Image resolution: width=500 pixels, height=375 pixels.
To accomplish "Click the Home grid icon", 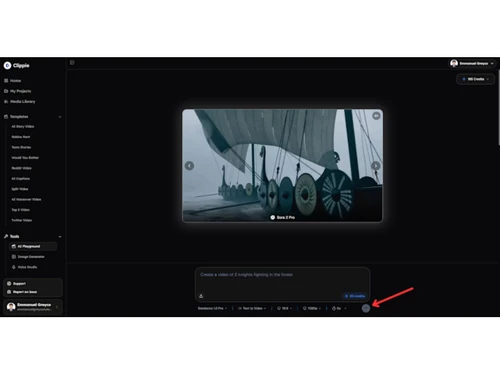I will coord(6,81).
